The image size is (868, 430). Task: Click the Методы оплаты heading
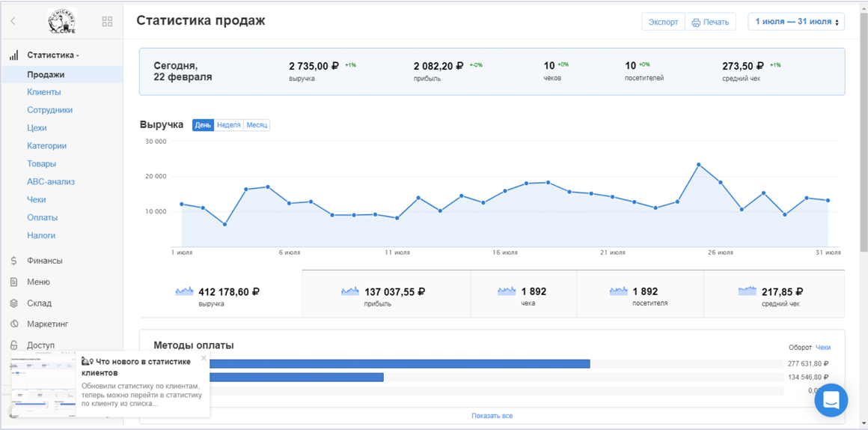point(194,345)
